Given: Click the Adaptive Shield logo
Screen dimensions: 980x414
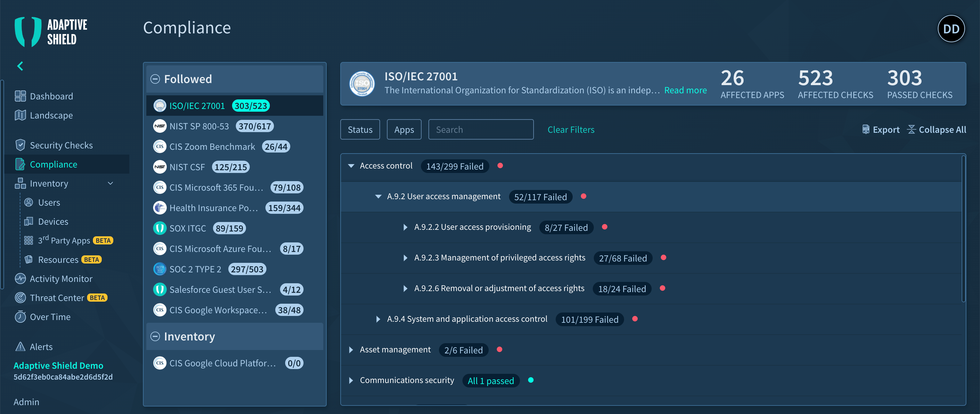Looking at the screenshot, I should click(x=51, y=32).
